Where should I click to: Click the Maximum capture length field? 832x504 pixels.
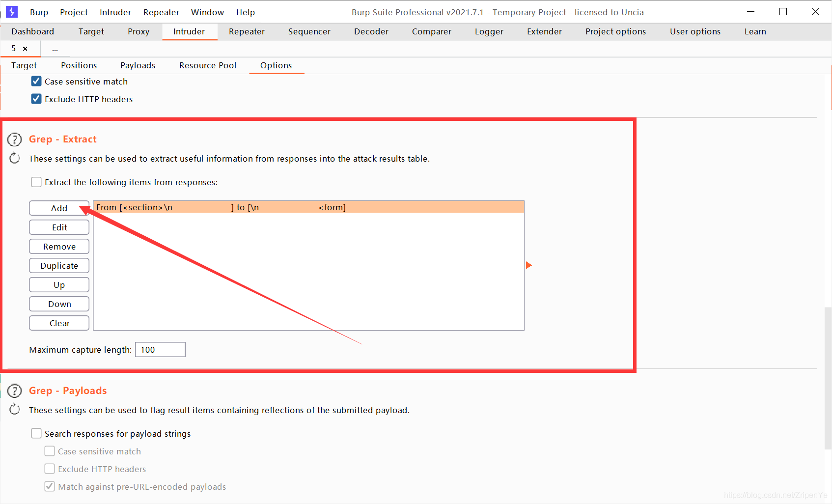coord(160,350)
